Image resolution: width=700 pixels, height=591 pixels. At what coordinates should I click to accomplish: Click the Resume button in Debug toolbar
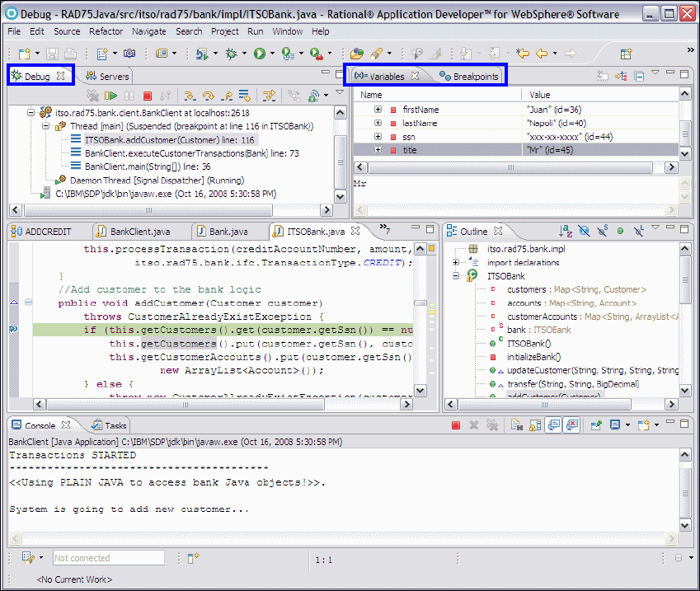coord(110,96)
